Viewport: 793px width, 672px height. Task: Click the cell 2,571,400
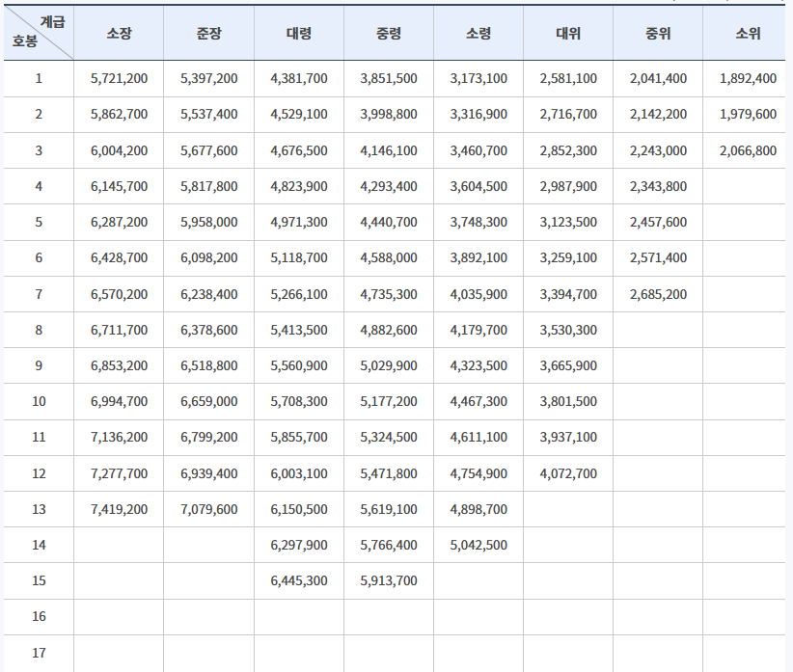(x=658, y=258)
